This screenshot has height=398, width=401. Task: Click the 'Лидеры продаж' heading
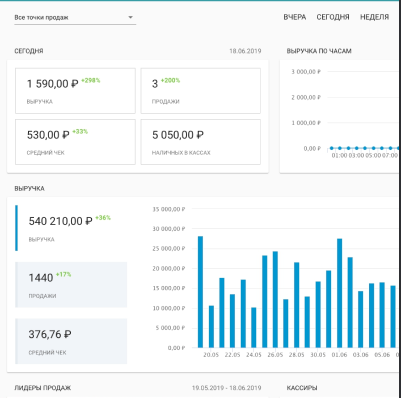tap(43, 388)
